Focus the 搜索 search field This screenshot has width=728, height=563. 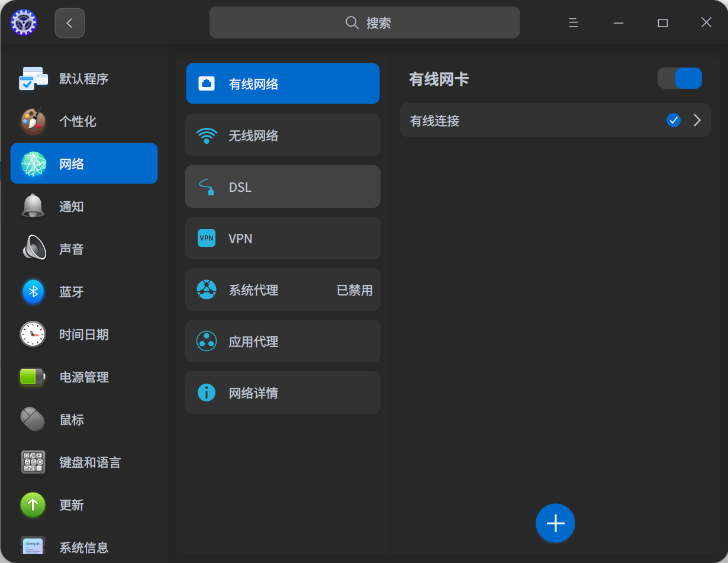point(365,22)
